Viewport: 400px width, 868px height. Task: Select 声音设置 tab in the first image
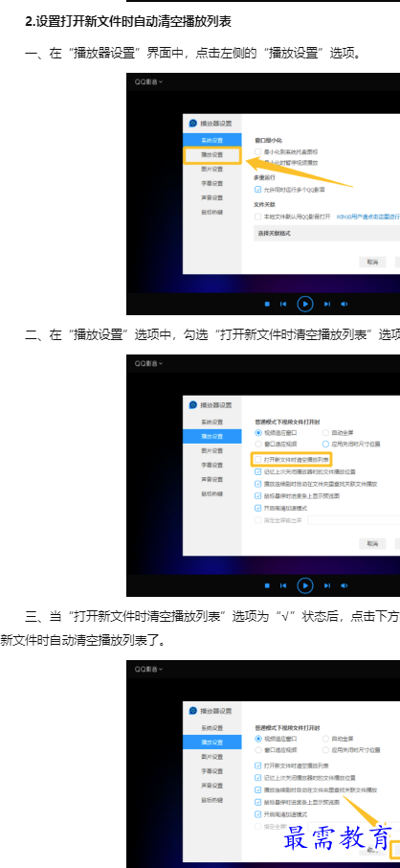click(211, 197)
